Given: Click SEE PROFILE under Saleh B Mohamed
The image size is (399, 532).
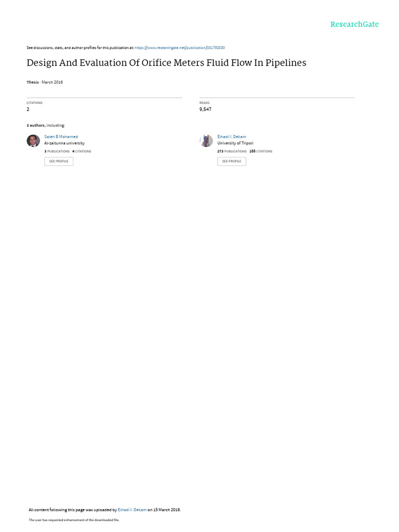Looking at the screenshot, I should point(59,161).
